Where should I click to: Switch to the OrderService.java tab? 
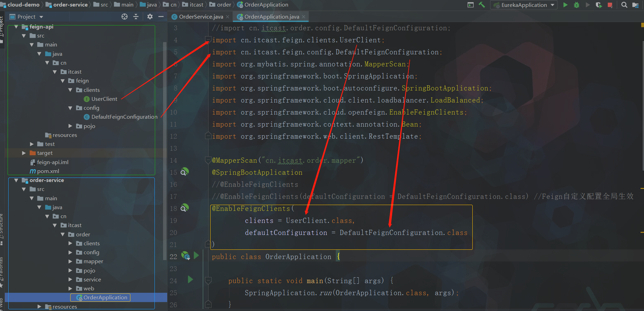(201, 17)
